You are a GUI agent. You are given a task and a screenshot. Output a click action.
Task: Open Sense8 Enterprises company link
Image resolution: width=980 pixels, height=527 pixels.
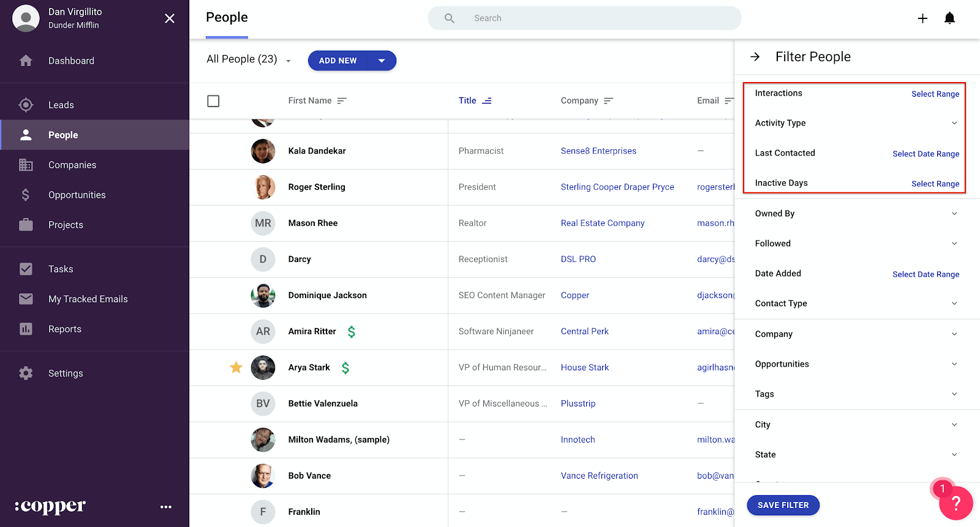(x=598, y=151)
